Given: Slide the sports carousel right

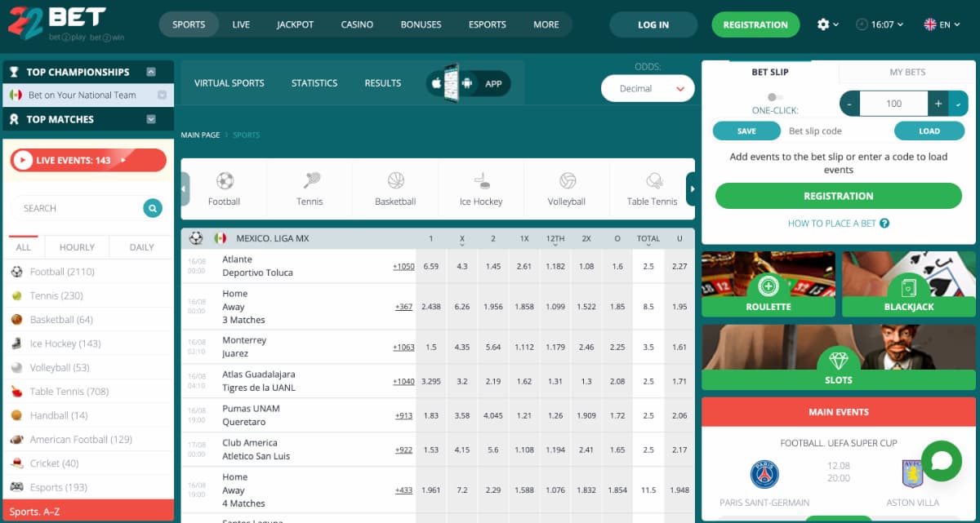Looking at the screenshot, I should click(692, 189).
